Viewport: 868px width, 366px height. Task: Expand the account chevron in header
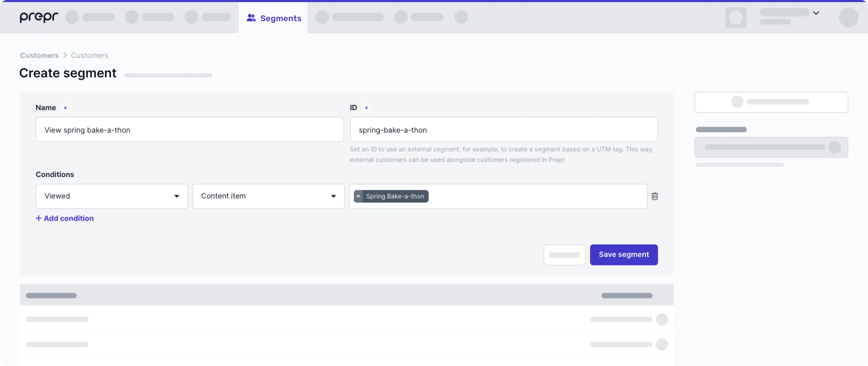coord(816,13)
